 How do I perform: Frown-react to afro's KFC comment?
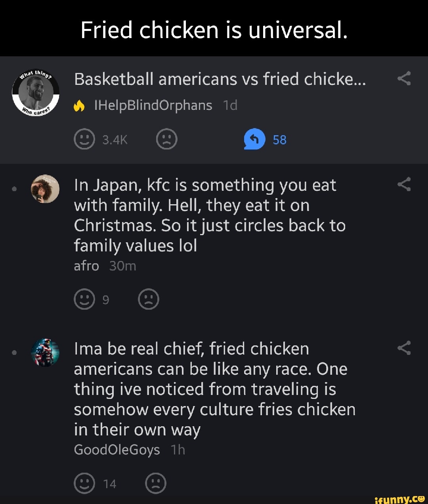point(149,299)
